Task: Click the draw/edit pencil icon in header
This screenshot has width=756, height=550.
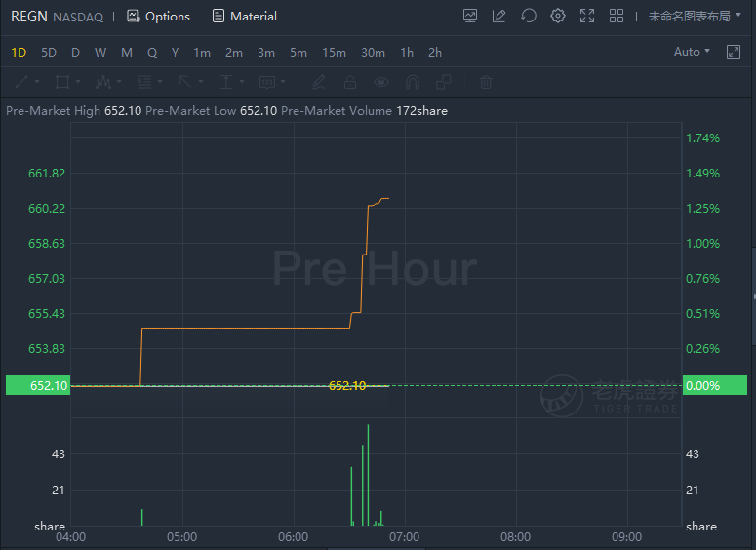Action: click(x=499, y=16)
